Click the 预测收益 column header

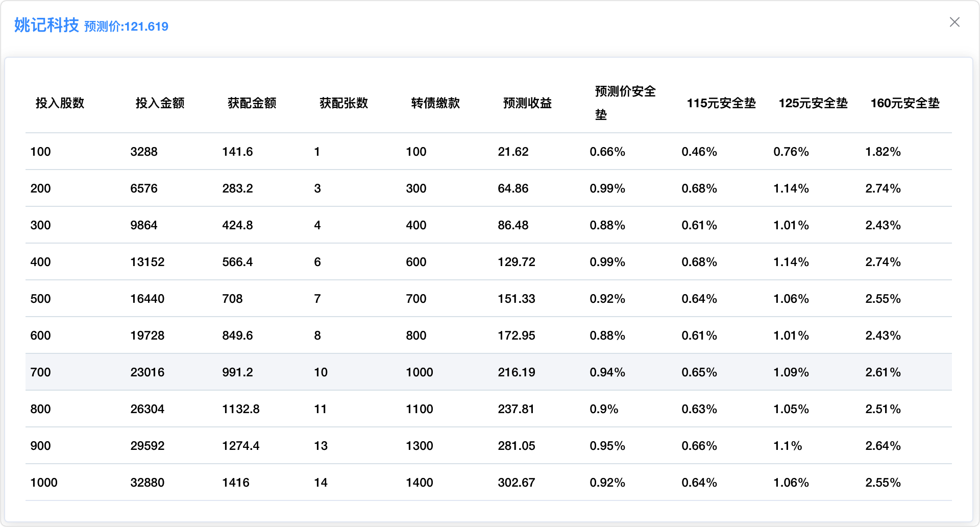(x=527, y=103)
